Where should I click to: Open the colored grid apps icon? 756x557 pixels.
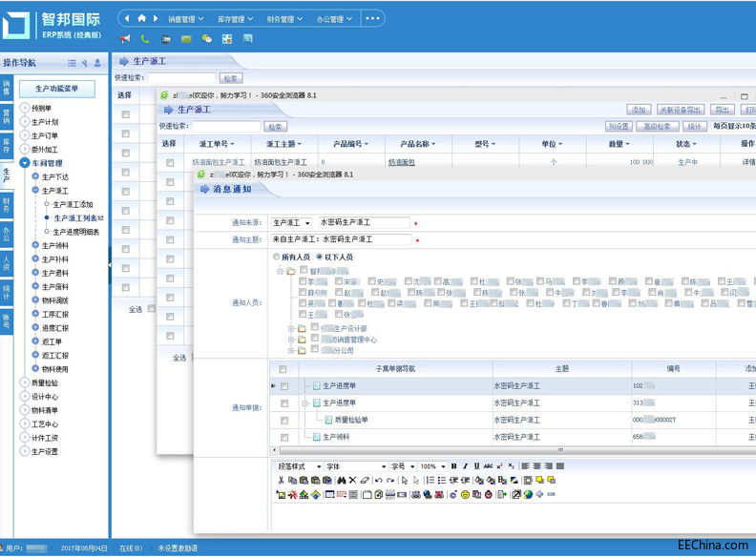point(227,39)
